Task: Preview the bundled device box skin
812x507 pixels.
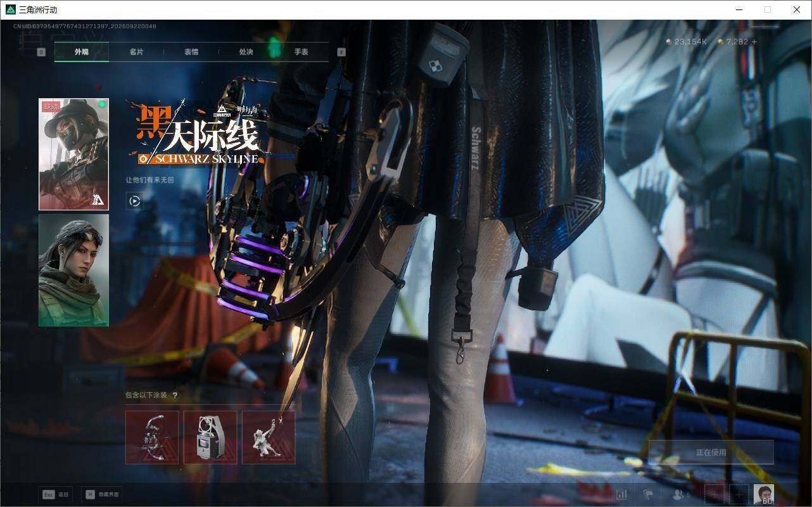Action: click(x=210, y=437)
